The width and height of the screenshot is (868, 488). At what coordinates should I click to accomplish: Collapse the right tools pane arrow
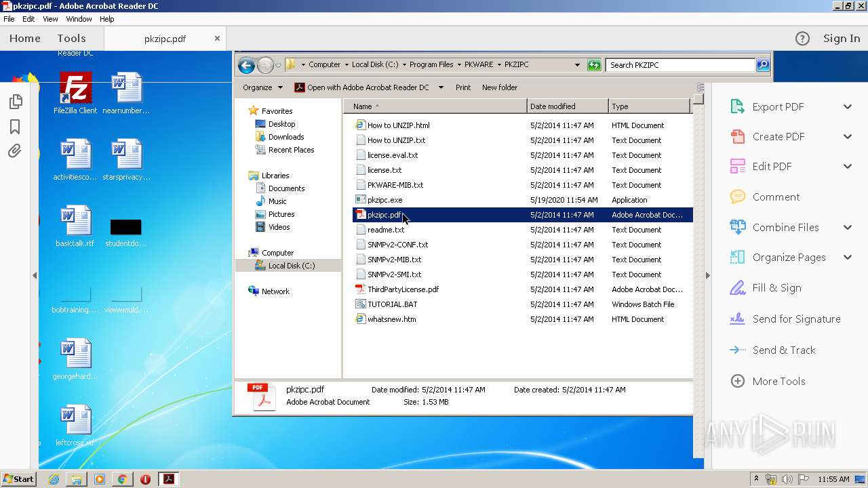pyautogui.click(x=707, y=275)
